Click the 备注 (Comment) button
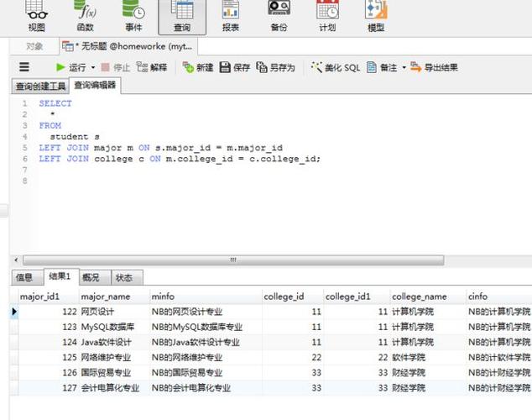Screen dimensions: 532x420 coord(382,67)
